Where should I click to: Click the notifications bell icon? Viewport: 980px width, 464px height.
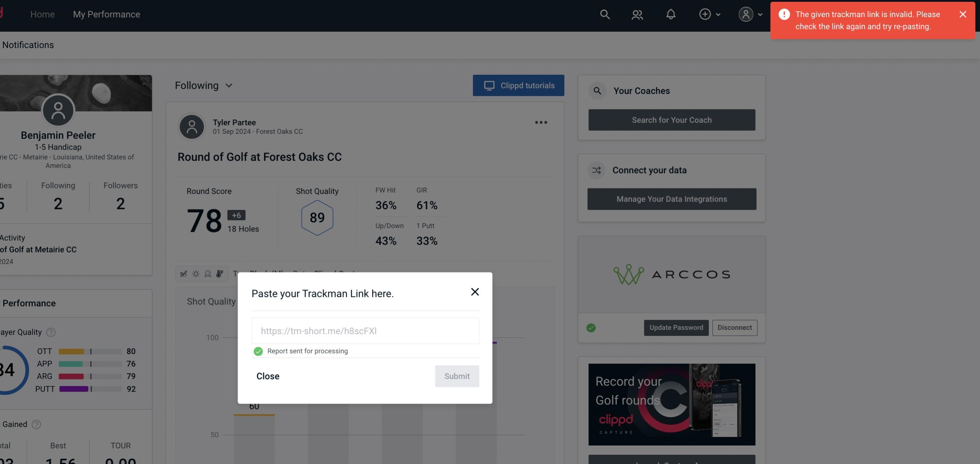coord(671,14)
